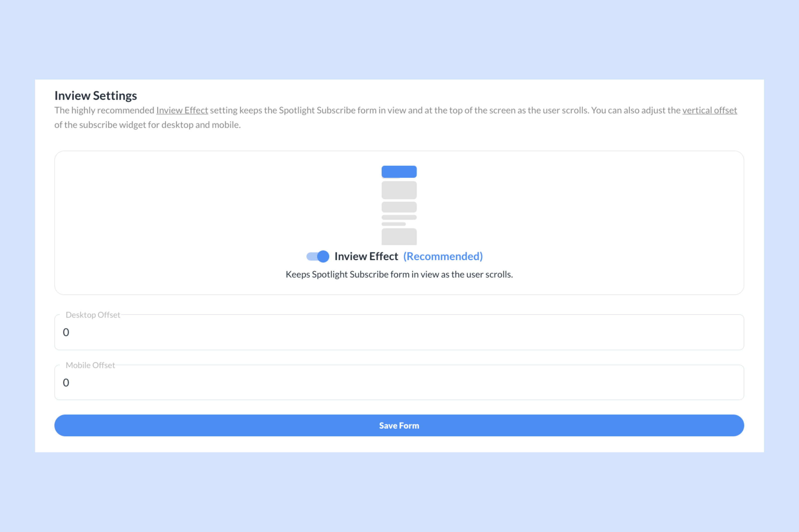Click inside the Mobile Offset field
Screen dimensions: 799x532
[399, 382]
